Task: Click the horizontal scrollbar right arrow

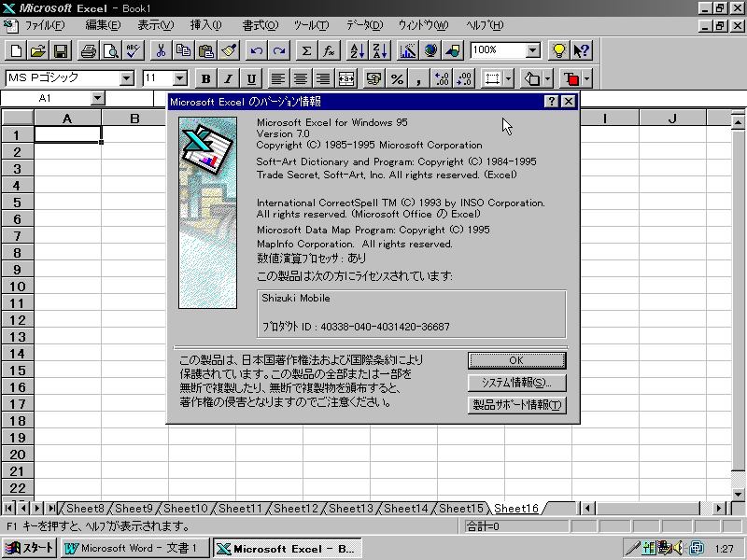Action: click(x=719, y=509)
